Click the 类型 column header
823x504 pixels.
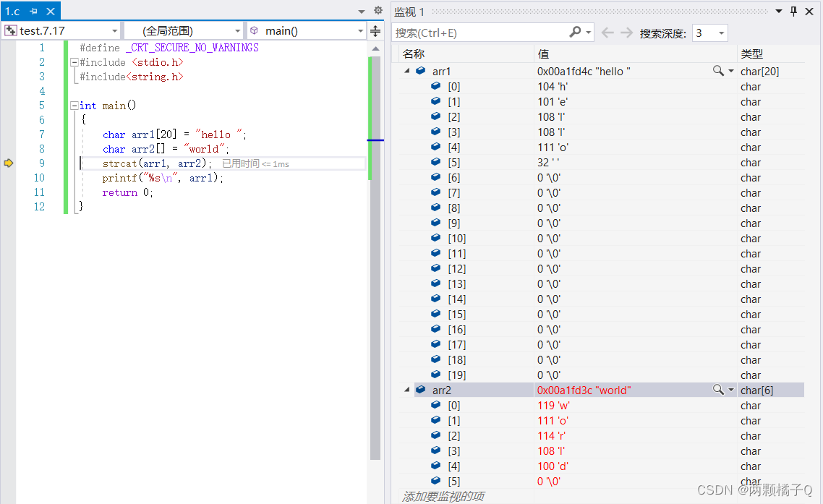[x=751, y=54]
